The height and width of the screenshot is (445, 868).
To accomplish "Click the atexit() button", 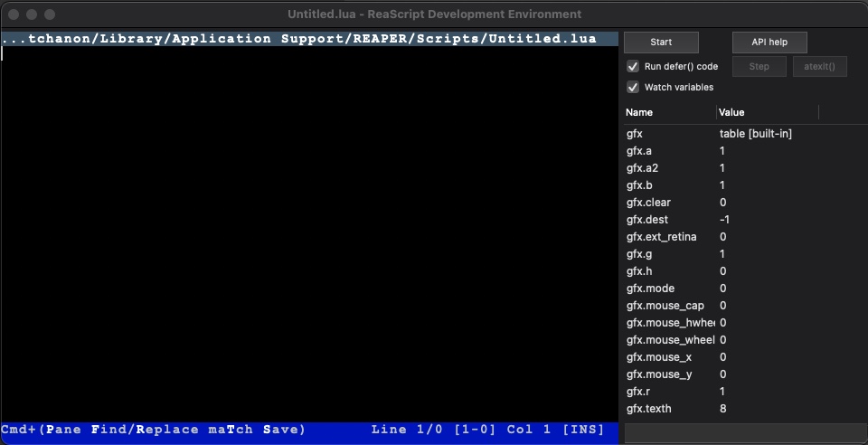I will (819, 66).
